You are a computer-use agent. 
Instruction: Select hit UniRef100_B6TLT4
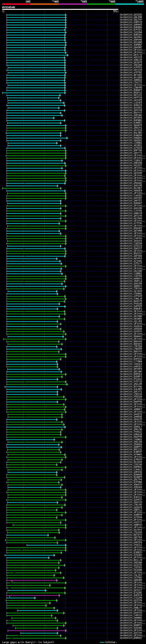(131, 55)
